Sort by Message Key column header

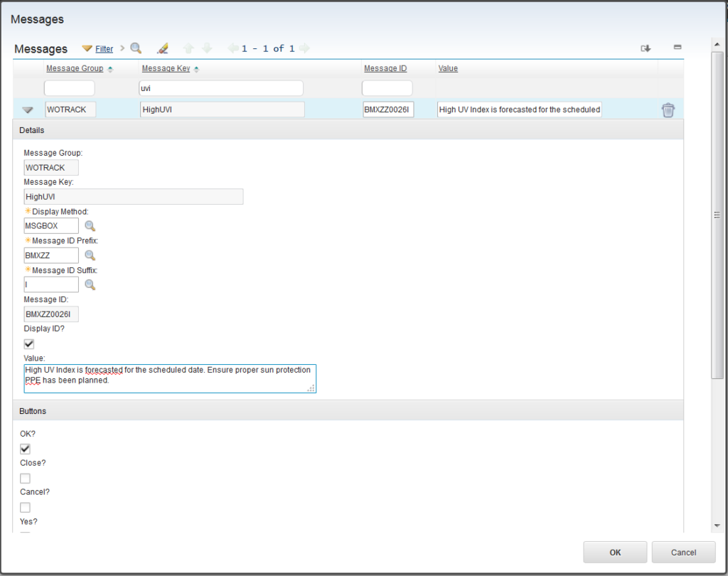tap(166, 68)
